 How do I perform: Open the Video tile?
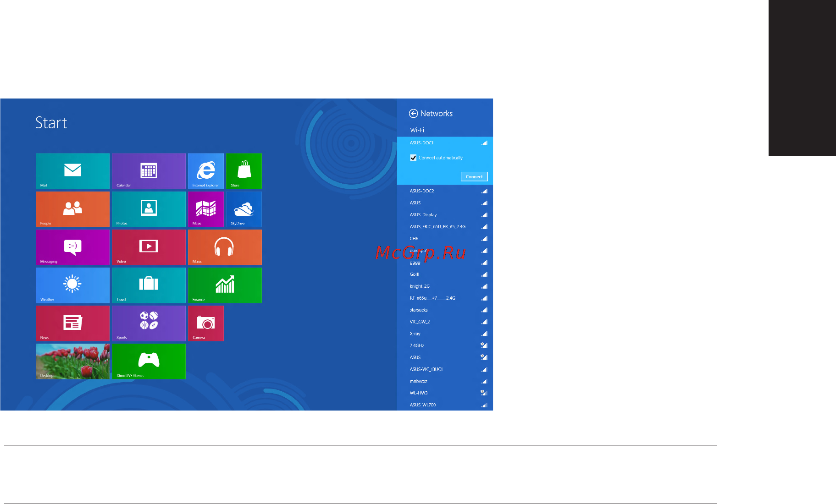tap(149, 247)
